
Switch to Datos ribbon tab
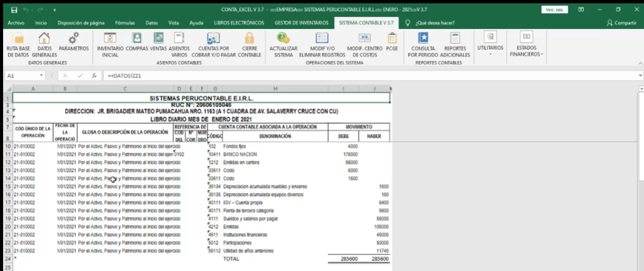[152, 23]
